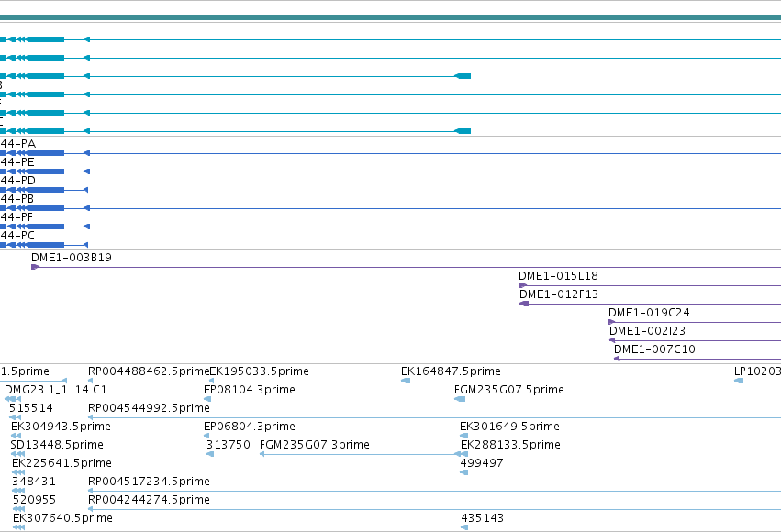Viewport: 781px width, 532px height.
Task: Open the RP004544992.5prime EST label
Action: pos(149,408)
